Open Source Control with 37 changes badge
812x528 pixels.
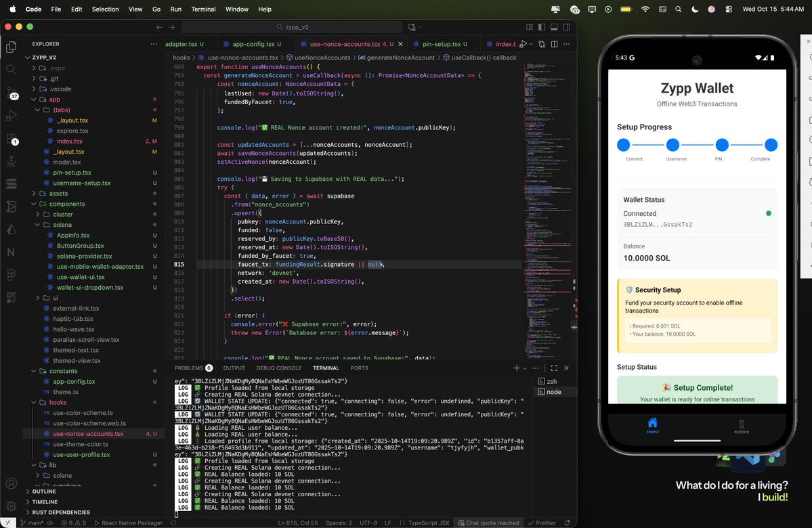point(12,93)
